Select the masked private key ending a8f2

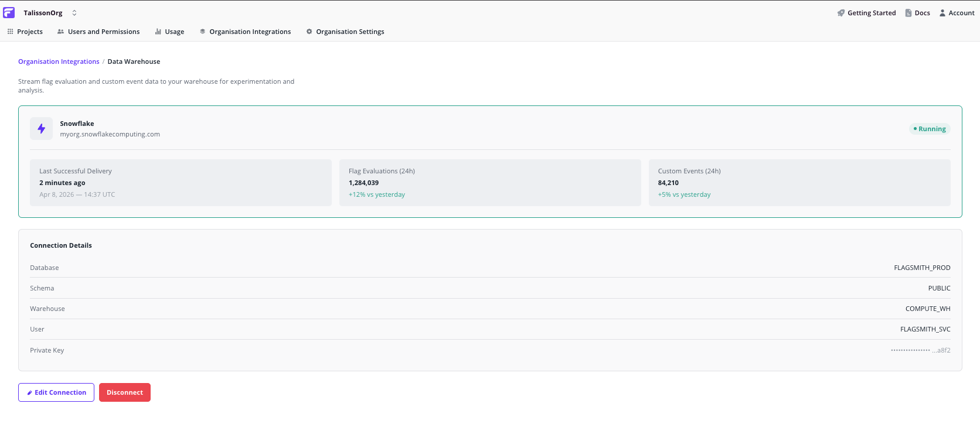[x=921, y=350]
